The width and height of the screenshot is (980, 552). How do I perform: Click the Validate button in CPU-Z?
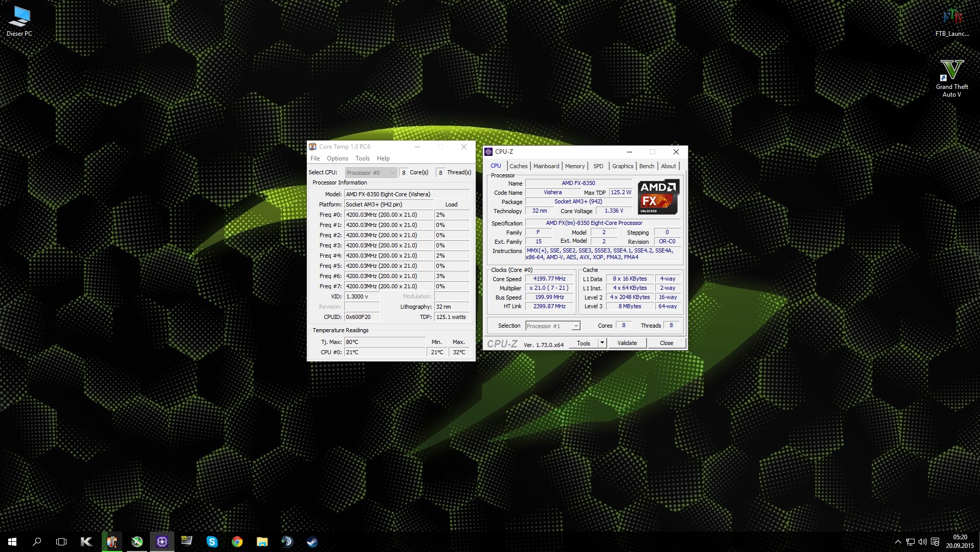point(627,343)
